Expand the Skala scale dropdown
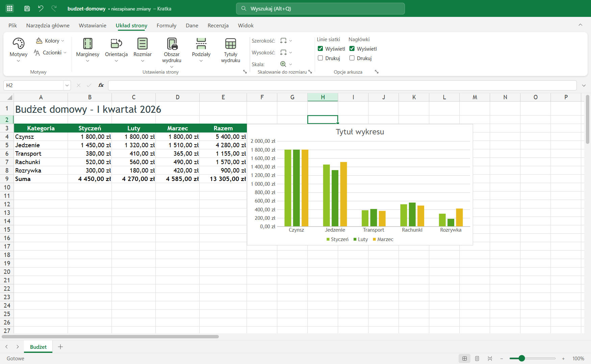The width and height of the screenshot is (591, 364). 286,64
